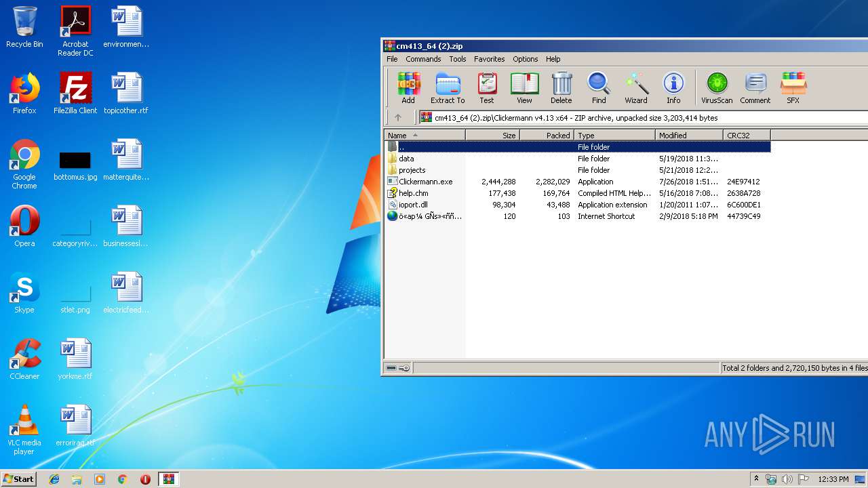Image resolution: width=868 pixels, height=488 pixels.
Task: Sort list by Size column header
Action: (x=493, y=136)
